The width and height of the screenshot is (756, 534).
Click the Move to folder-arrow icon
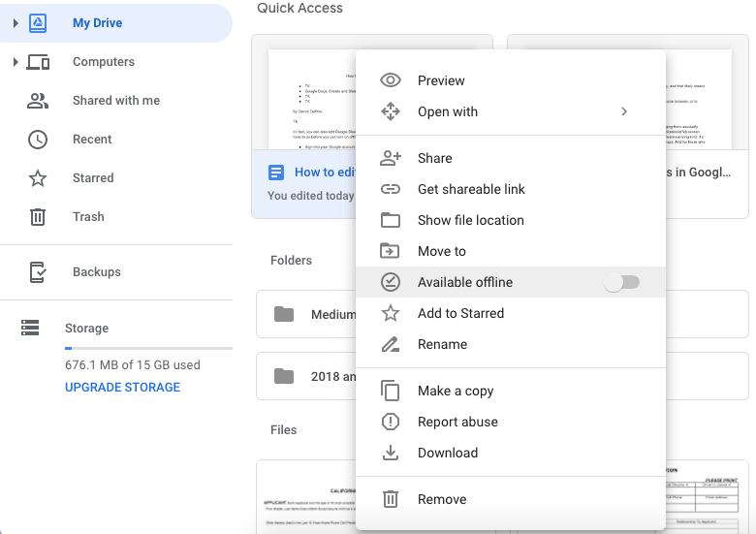(390, 251)
